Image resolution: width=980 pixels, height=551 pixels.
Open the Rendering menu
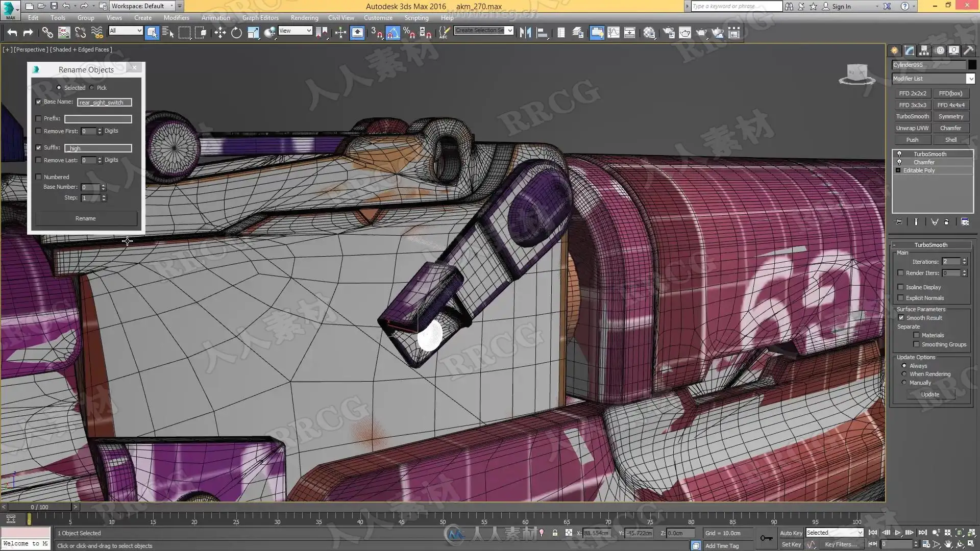coord(304,17)
